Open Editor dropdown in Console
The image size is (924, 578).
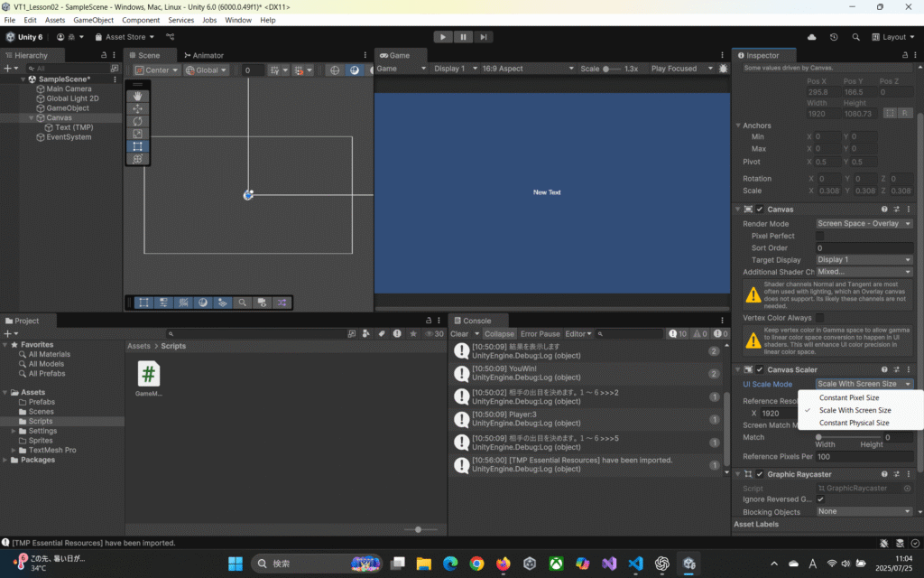tap(578, 334)
